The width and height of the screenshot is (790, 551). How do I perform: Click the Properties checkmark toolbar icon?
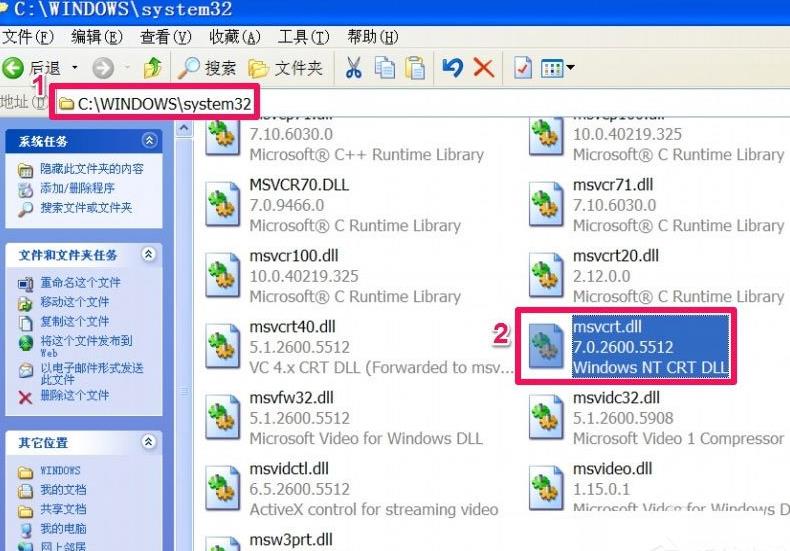[x=522, y=68]
